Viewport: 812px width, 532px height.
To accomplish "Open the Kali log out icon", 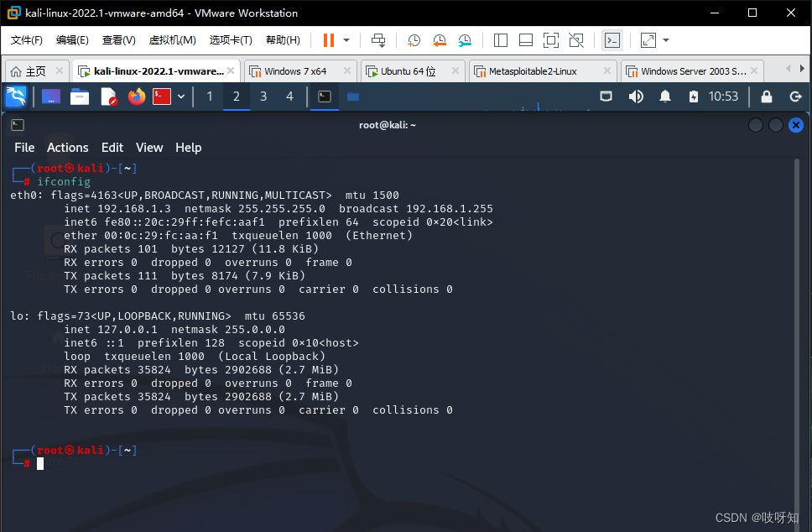I will pos(795,96).
